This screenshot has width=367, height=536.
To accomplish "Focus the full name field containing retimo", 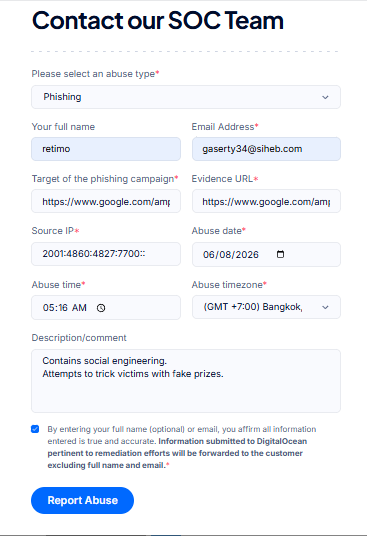I will click(106, 149).
